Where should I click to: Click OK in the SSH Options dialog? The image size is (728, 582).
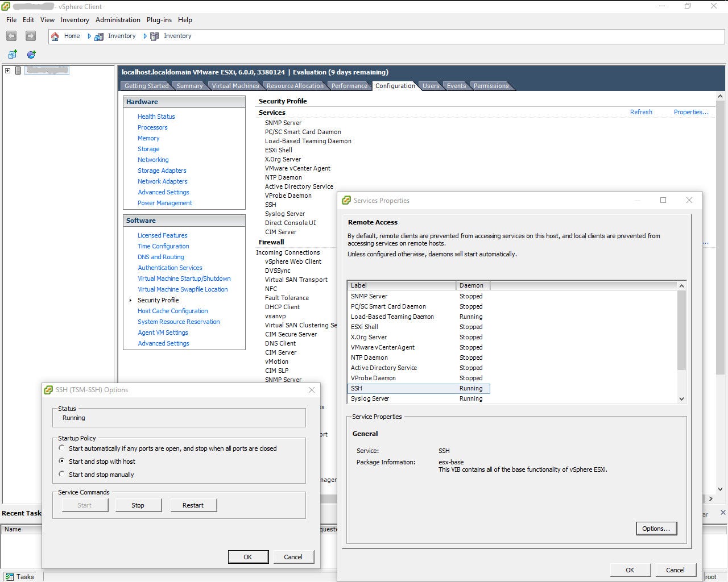[x=248, y=556]
